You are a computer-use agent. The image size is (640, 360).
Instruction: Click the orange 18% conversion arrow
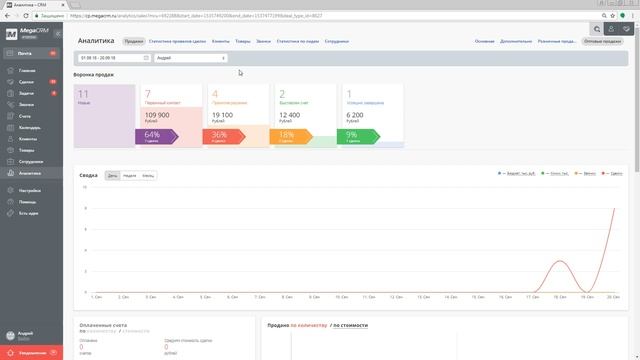[x=291, y=136]
